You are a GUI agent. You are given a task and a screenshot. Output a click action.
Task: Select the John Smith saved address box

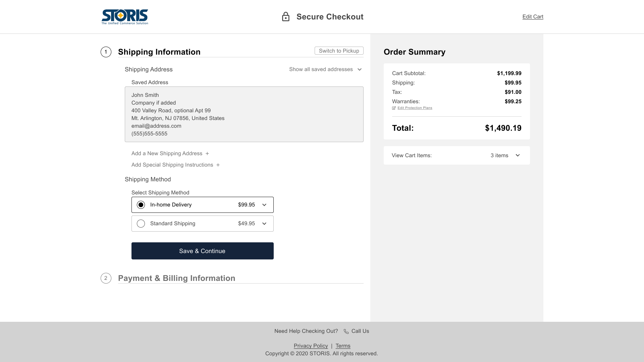pyautogui.click(x=244, y=114)
